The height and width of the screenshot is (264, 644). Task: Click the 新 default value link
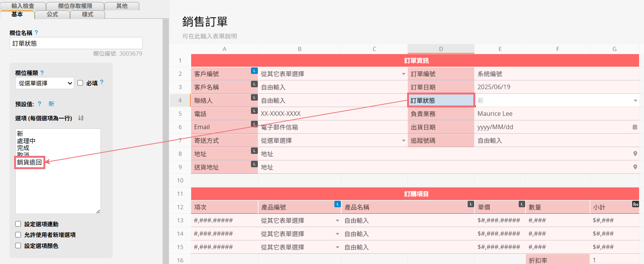51,104
